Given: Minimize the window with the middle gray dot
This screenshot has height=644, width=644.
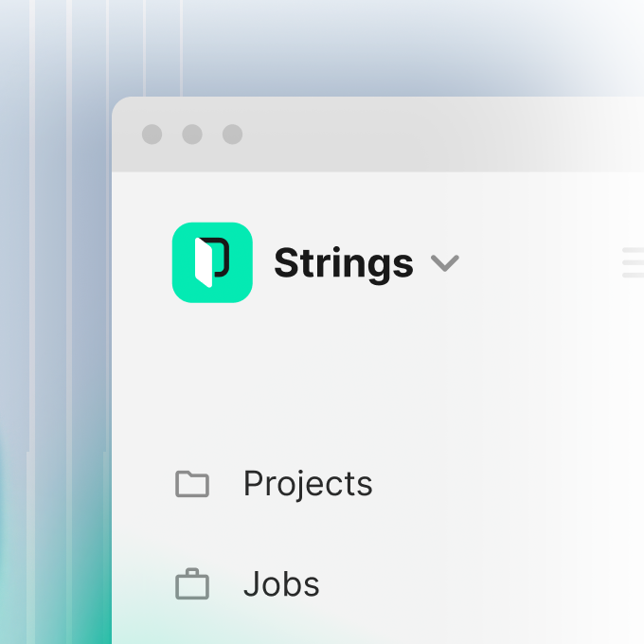Looking at the screenshot, I should [x=192, y=134].
